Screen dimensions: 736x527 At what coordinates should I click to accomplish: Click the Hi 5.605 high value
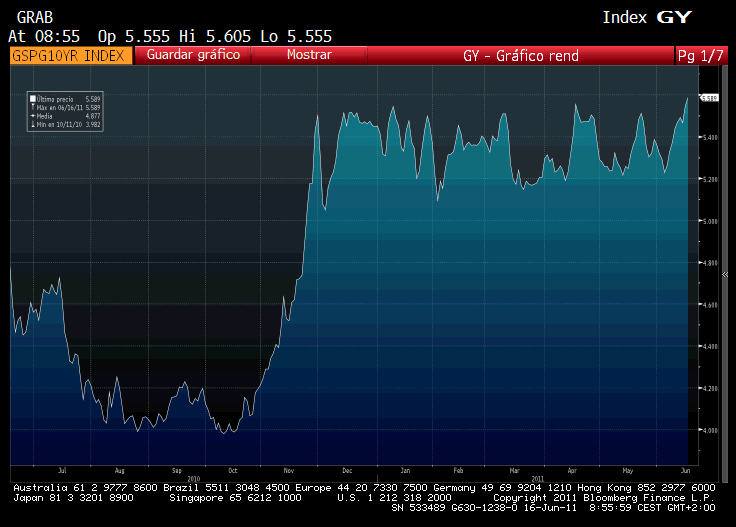click(x=215, y=36)
